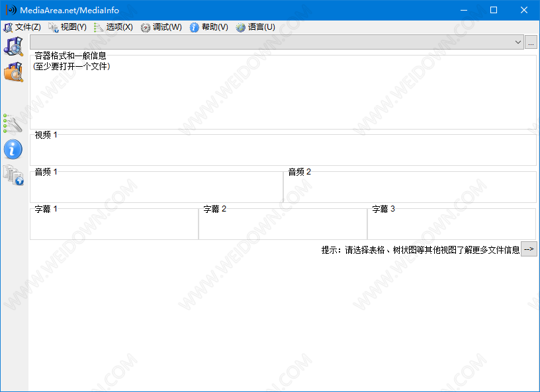Click the MediaInfo app icon in the title bar

[x=11, y=11]
